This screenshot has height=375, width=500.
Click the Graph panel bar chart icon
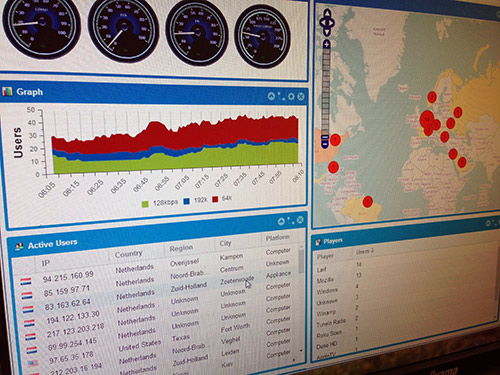pos(7,91)
